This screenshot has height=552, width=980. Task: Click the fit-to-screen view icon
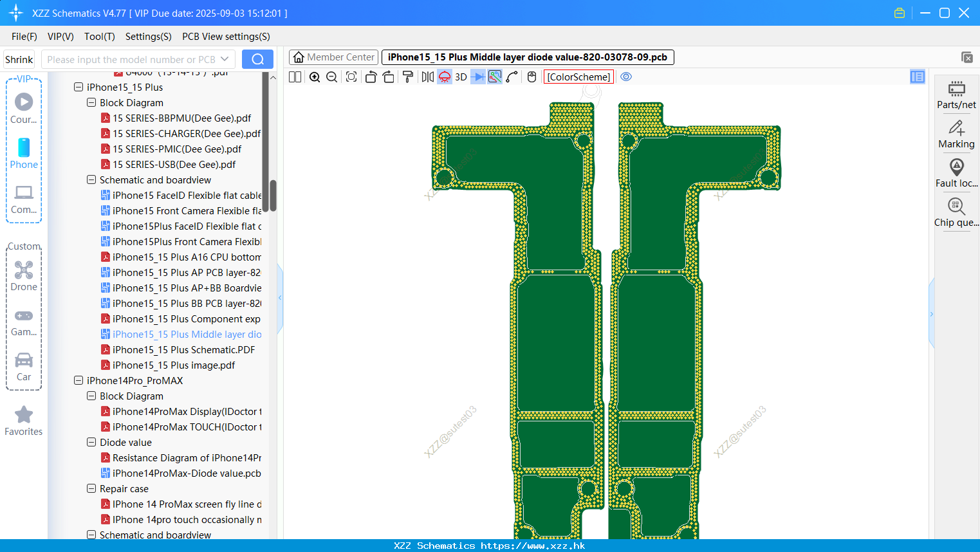[x=351, y=77]
